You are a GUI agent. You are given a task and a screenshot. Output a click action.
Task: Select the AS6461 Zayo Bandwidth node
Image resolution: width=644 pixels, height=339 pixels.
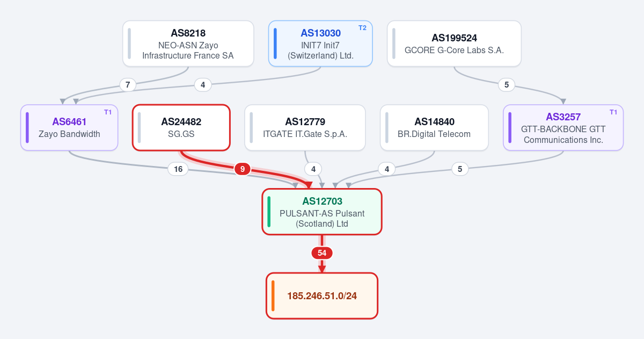[69, 128]
